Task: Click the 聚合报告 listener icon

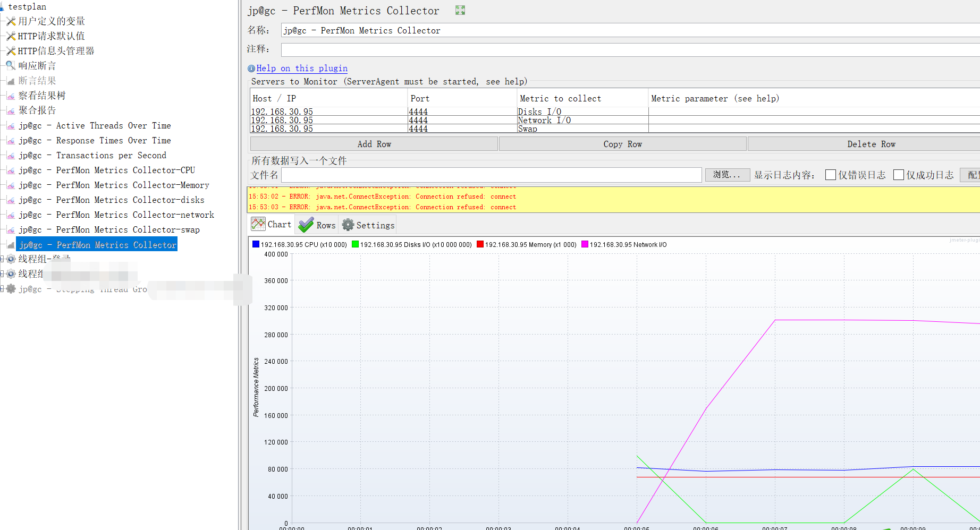Action: click(x=11, y=110)
